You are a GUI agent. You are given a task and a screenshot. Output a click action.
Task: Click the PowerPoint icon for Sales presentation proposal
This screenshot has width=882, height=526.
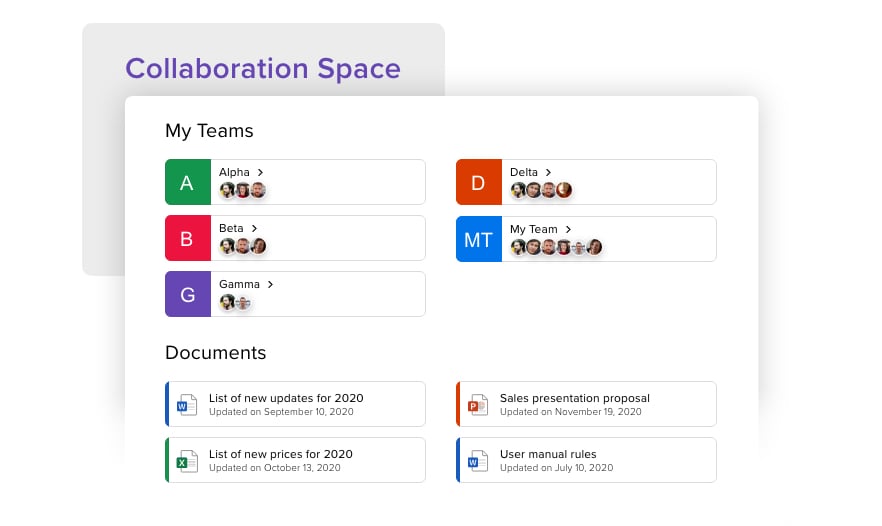pos(478,405)
